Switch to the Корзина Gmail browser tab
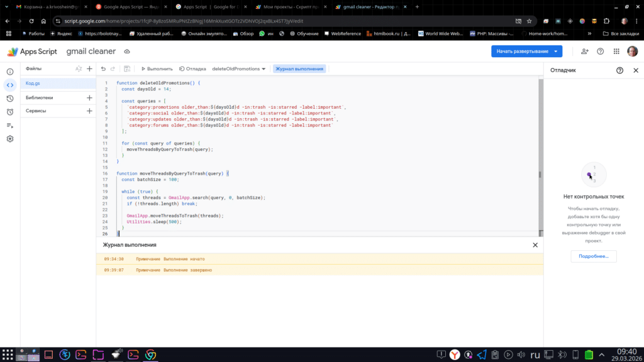Screen dimensions: 644x362 point(44,6)
